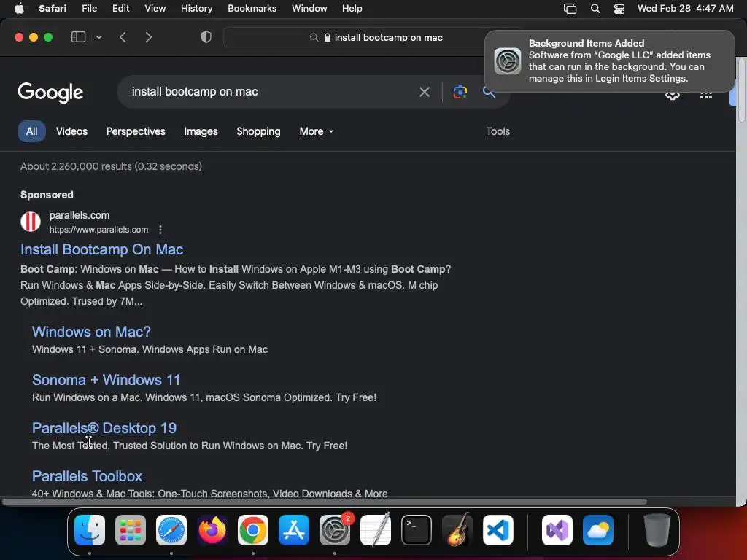Open TextEdit from the Dock

pos(376,530)
